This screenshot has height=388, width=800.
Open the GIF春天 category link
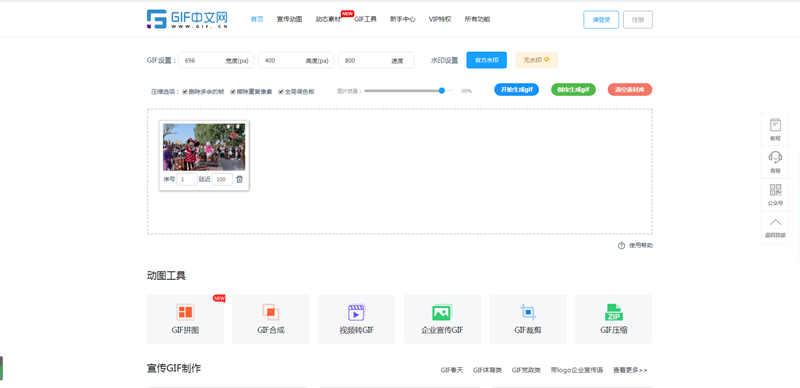pyautogui.click(x=452, y=370)
